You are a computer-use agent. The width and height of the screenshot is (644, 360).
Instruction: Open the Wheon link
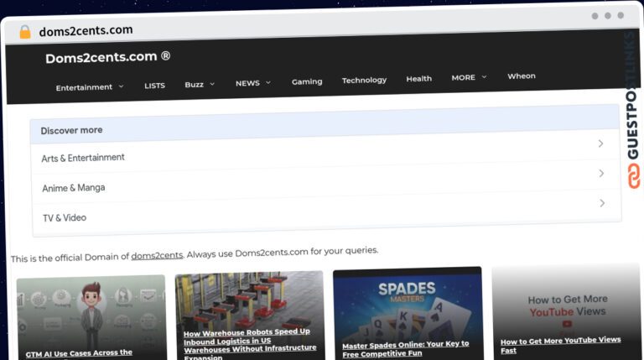click(522, 76)
